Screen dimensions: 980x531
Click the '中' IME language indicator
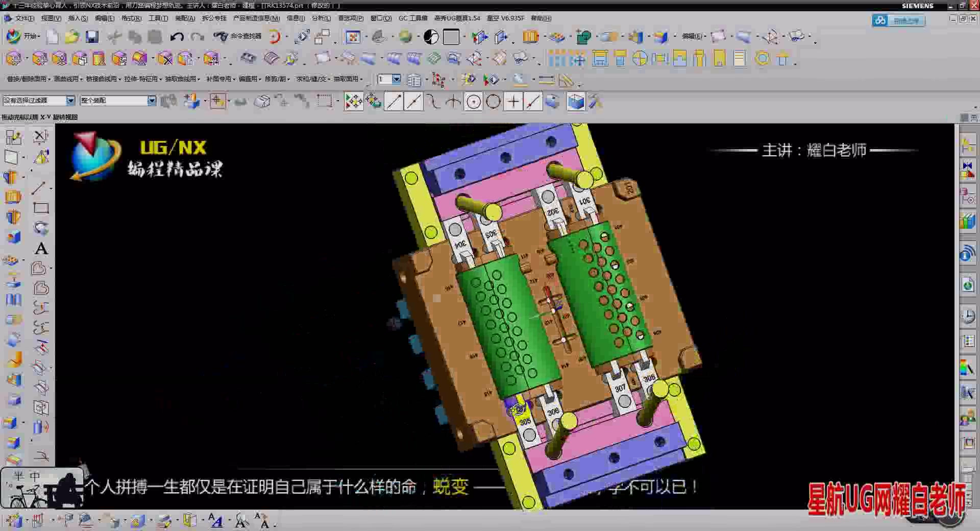(x=34, y=476)
